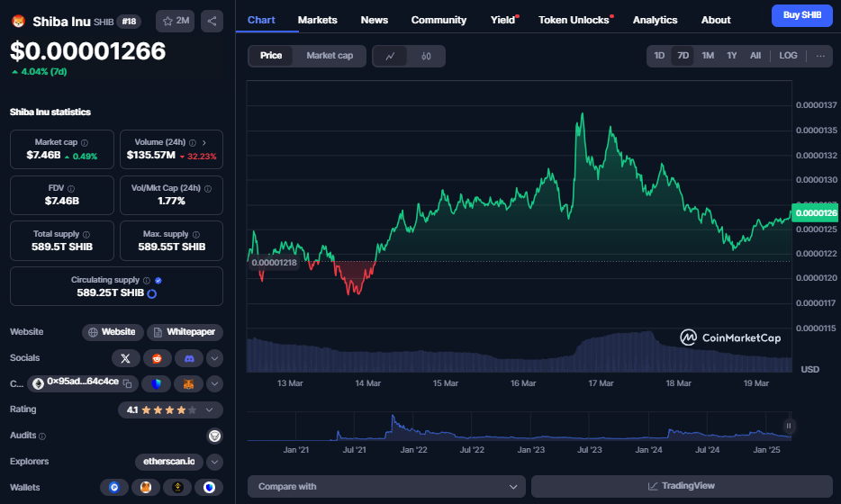Grab the range handle on the history navigator
This screenshot has width=841, height=504.
(789, 426)
